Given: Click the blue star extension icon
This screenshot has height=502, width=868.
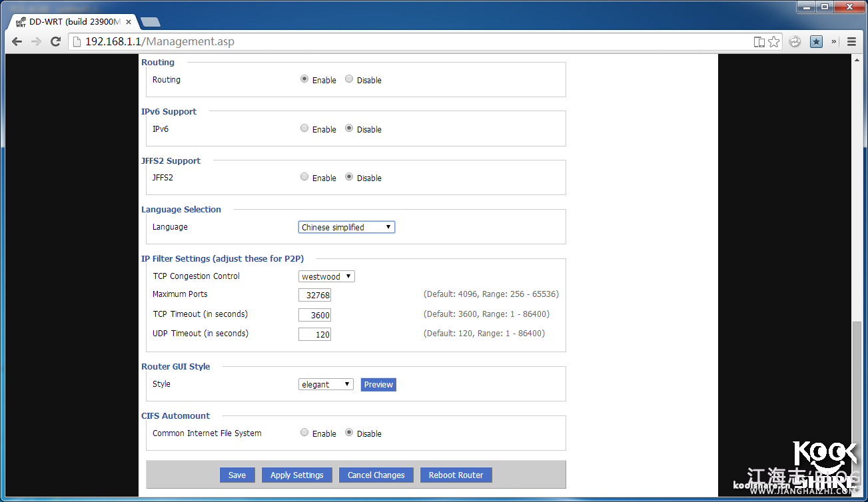Looking at the screenshot, I should click(816, 42).
